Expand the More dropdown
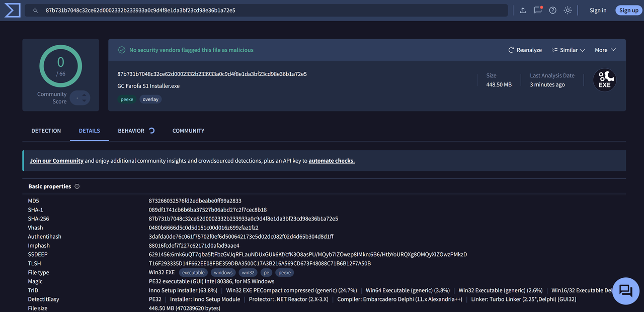The width and height of the screenshot is (644, 312). click(605, 50)
